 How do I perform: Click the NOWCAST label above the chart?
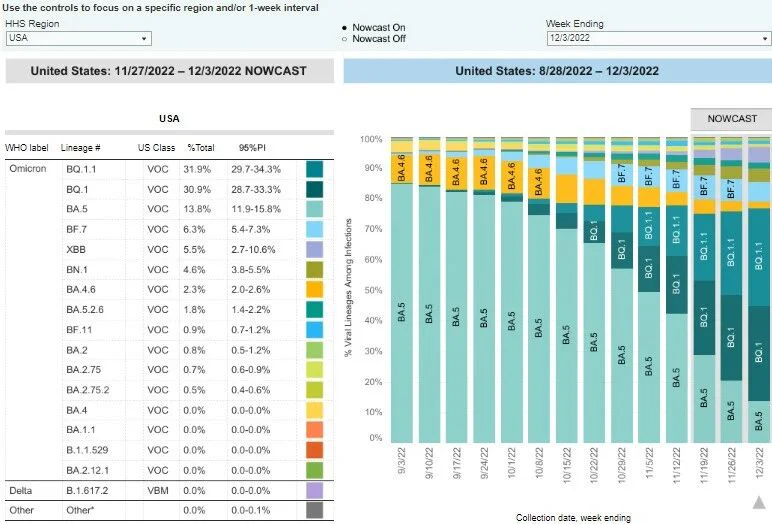point(732,119)
